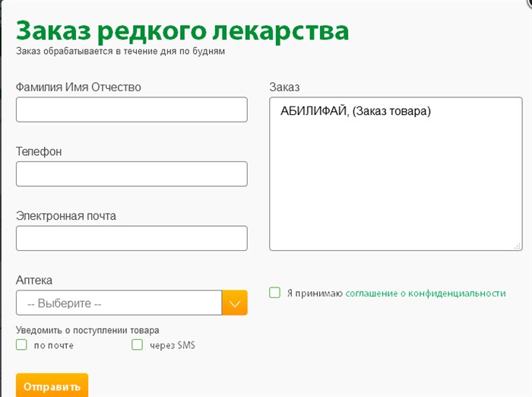Click the 'Заказ редкого лекарства' heading
Image resolution: width=532 pixels, height=397 pixels.
(182, 31)
